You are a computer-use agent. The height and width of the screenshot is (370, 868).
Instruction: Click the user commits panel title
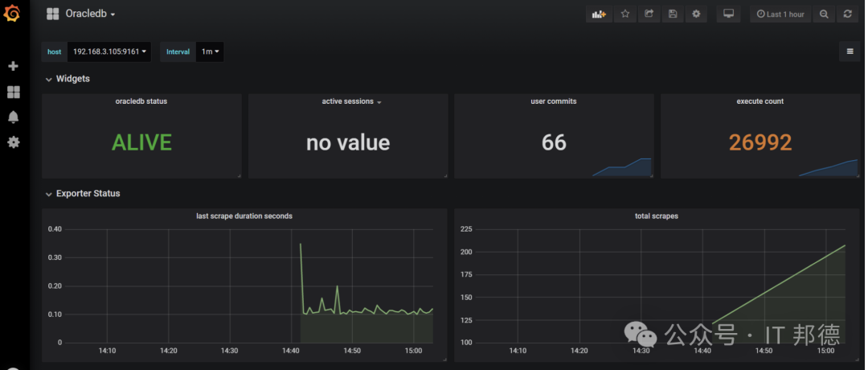click(554, 101)
